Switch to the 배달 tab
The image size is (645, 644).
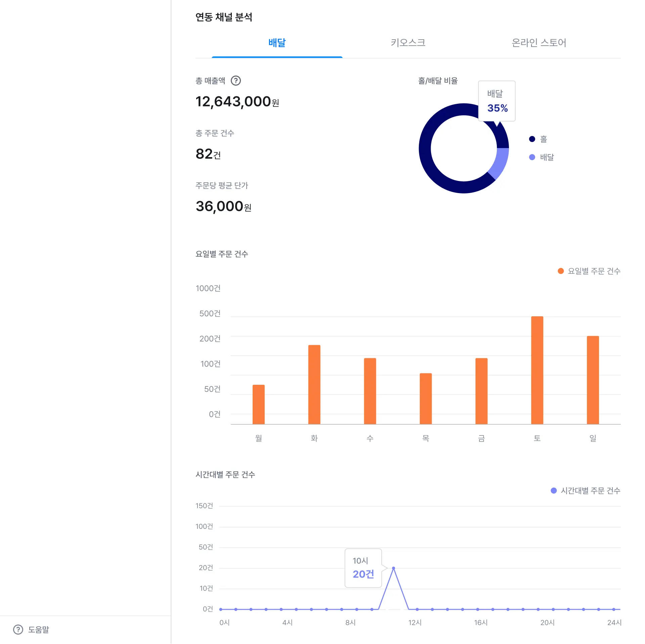pyautogui.click(x=277, y=43)
